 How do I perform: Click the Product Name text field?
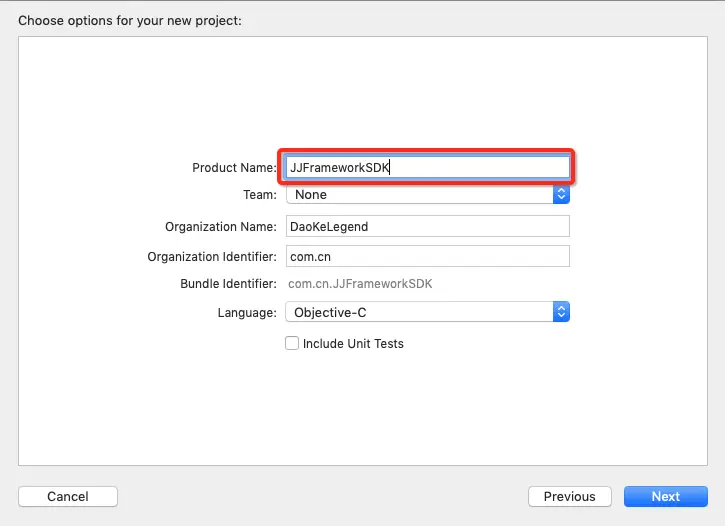click(427, 167)
